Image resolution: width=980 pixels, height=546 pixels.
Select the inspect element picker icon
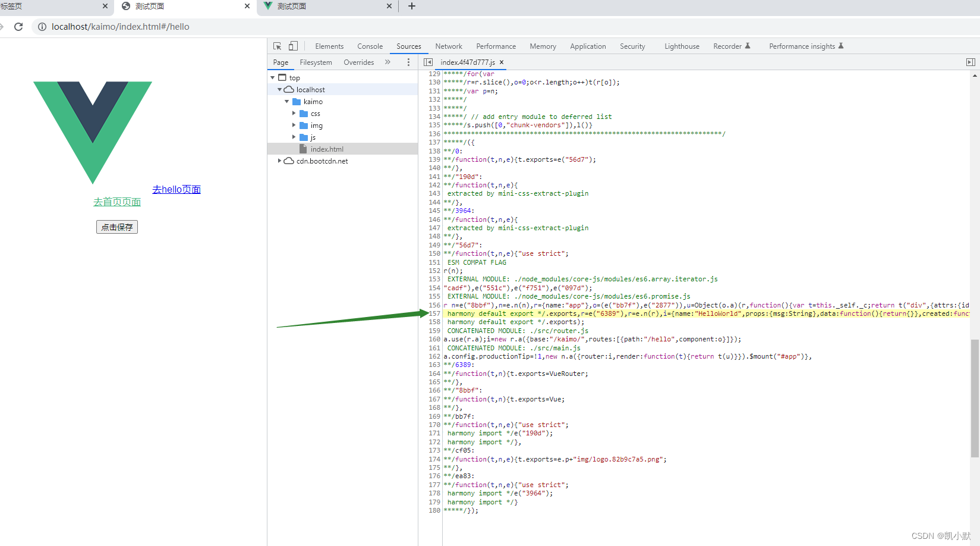(277, 46)
